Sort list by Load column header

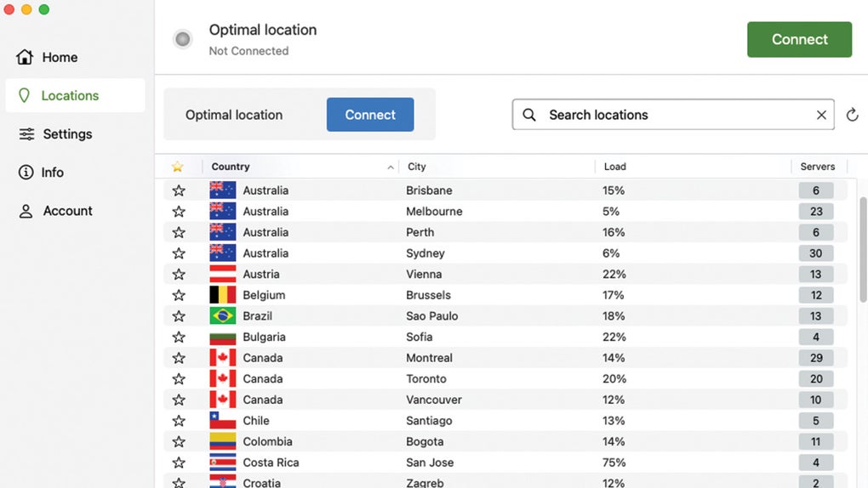coord(614,167)
